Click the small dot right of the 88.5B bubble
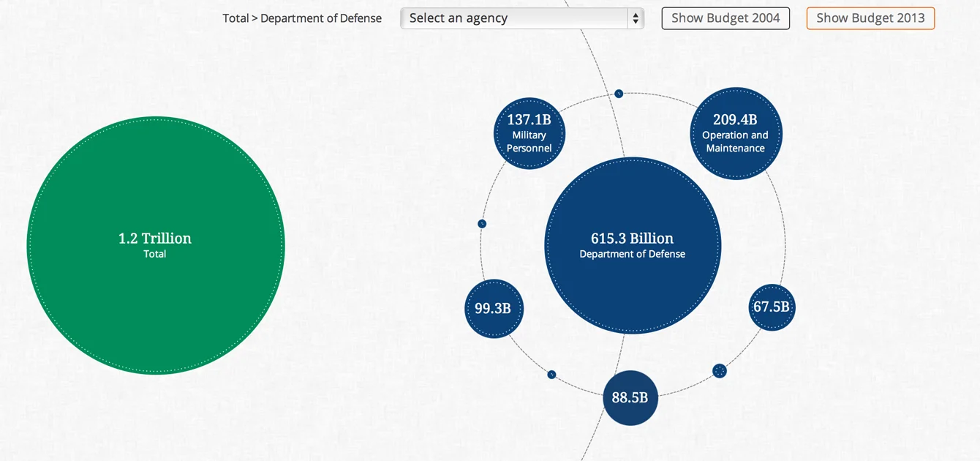Image resolution: width=980 pixels, height=461 pixels. coord(719,370)
